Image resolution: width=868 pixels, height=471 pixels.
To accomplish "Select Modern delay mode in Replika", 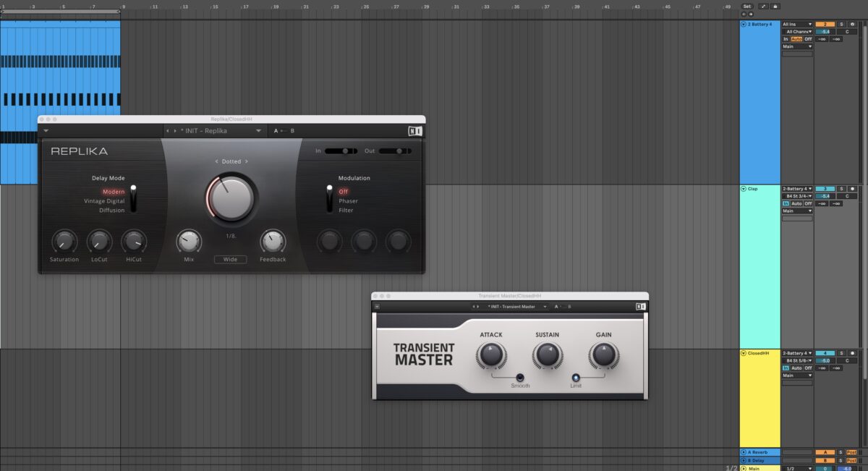I will (114, 192).
